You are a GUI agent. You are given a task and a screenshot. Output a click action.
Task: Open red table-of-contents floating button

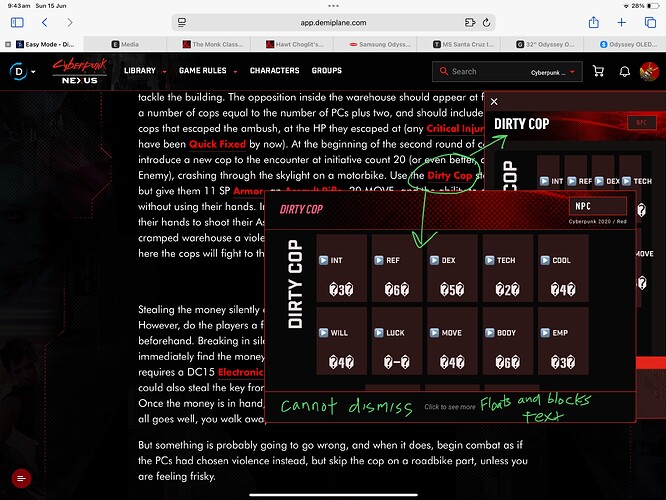[21, 478]
